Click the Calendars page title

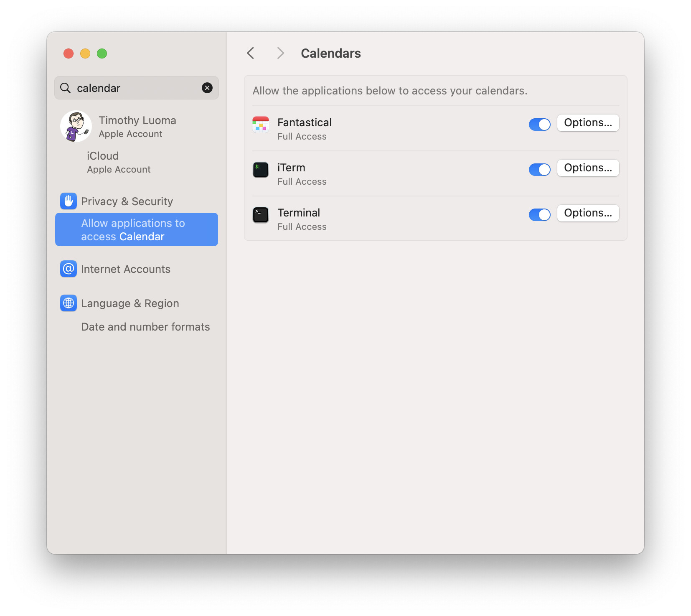(x=331, y=53)
